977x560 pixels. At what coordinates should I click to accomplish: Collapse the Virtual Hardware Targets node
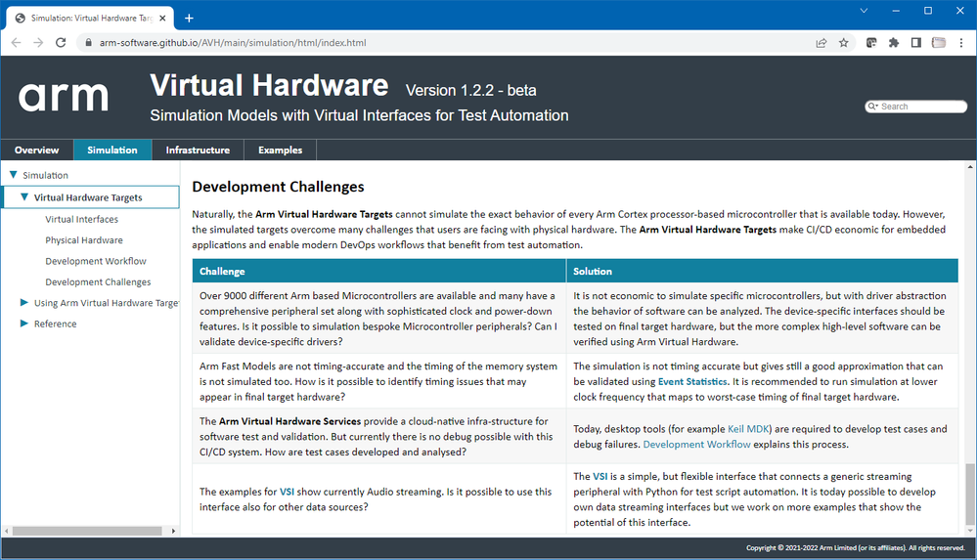(x=24, y=196)
